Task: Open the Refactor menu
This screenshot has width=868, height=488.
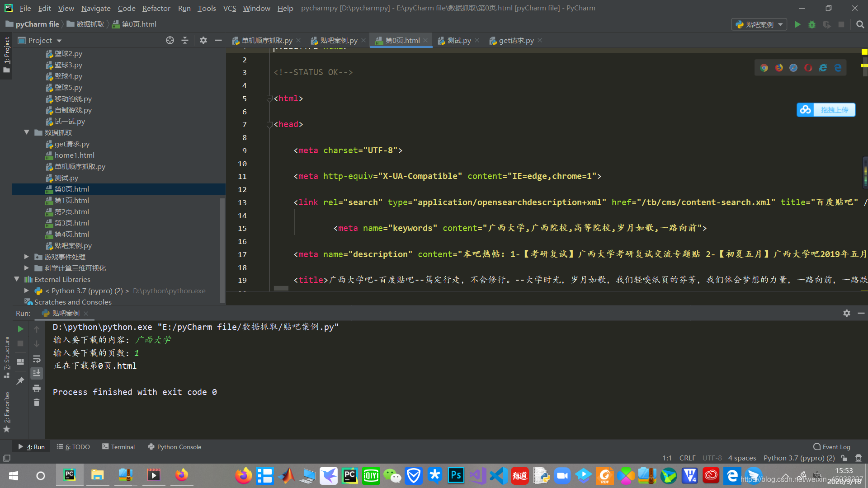Action: (156, 8)
